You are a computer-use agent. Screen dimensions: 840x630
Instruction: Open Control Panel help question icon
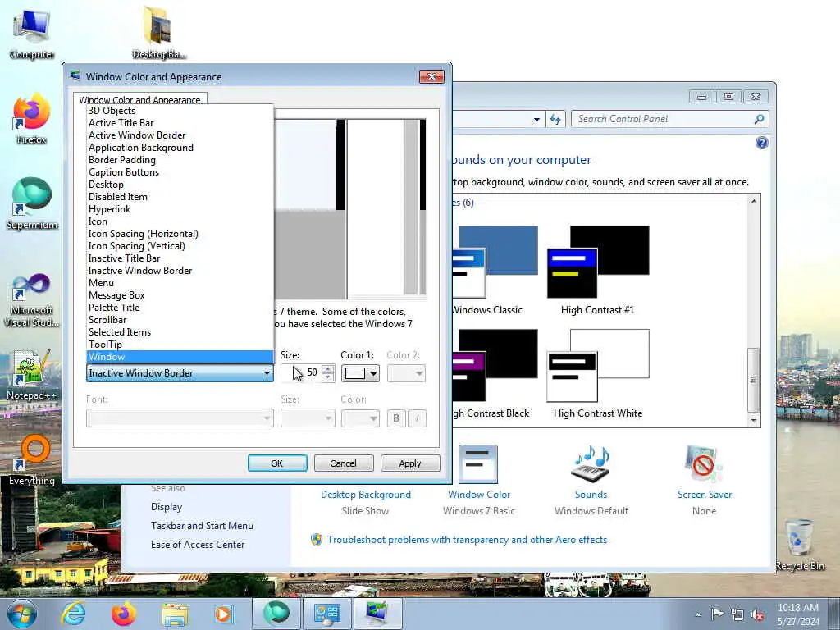[x=761, y=143]
